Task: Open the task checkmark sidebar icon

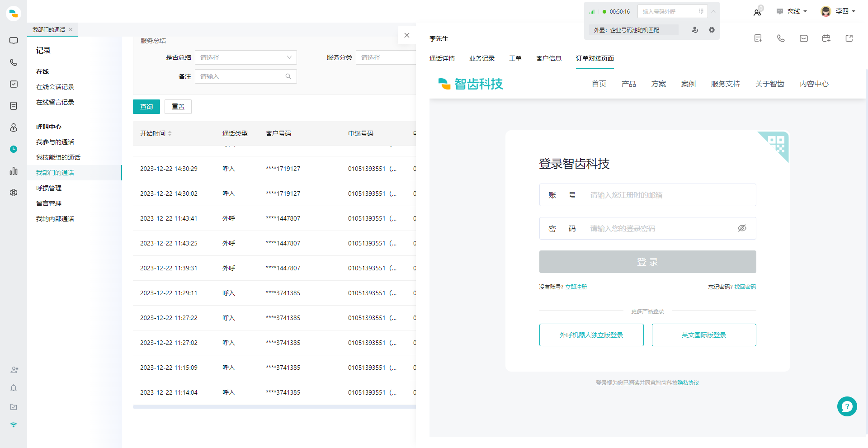Action: [x=14, y=84]
